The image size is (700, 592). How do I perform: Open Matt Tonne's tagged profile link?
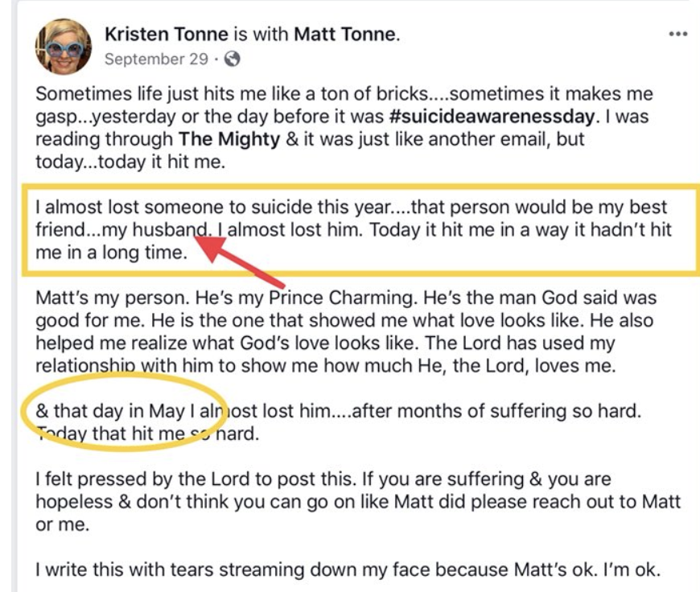point(345,35)
